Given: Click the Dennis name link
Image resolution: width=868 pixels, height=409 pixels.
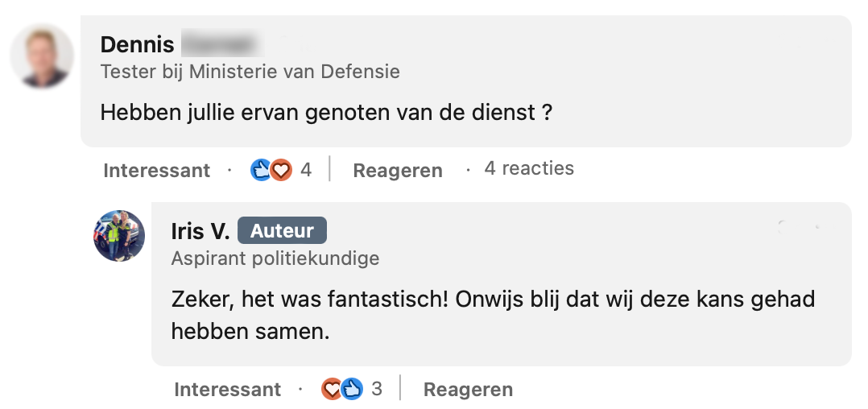Looking at the screenshot, I should point(137,44).
